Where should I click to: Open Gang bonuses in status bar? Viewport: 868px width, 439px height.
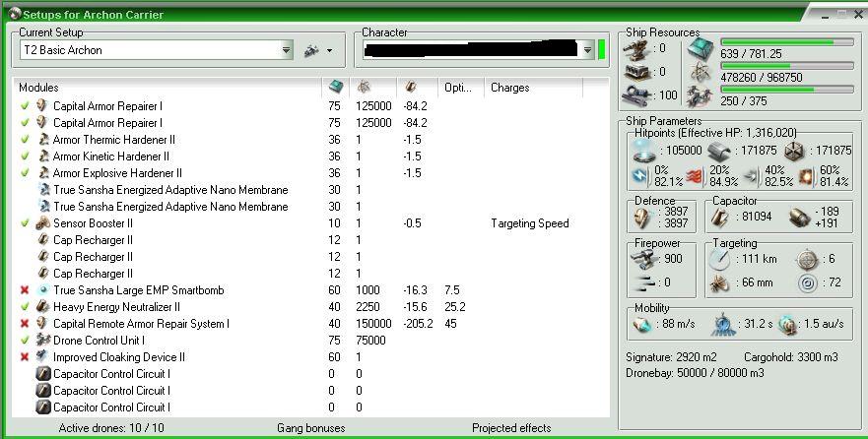tap(311, 428)
